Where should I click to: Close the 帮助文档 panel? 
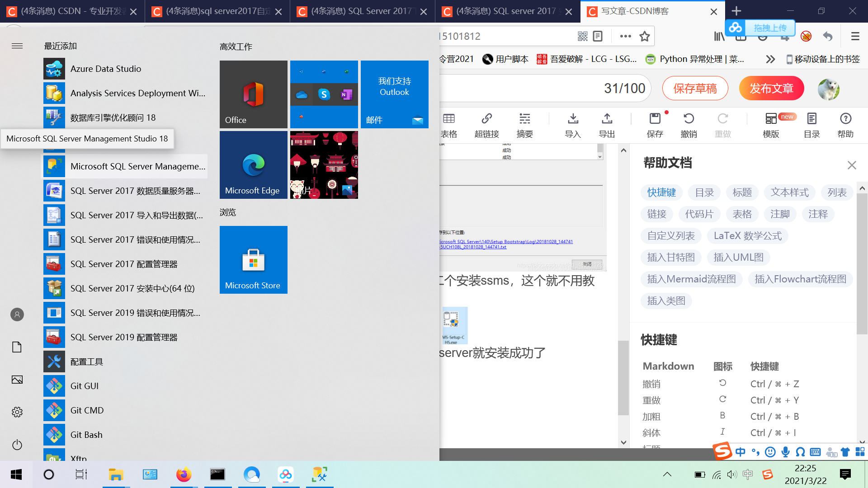pyautogui.click(x=852, y=165)
